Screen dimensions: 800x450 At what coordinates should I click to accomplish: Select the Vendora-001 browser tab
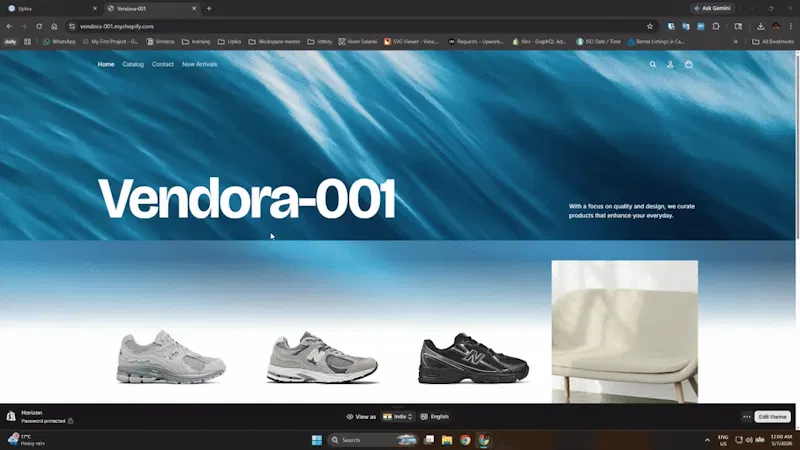[151, 8]
